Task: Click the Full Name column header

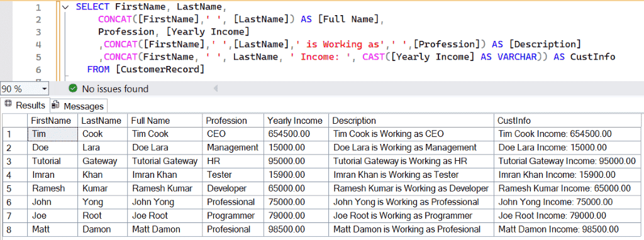Action: (165, 121)
